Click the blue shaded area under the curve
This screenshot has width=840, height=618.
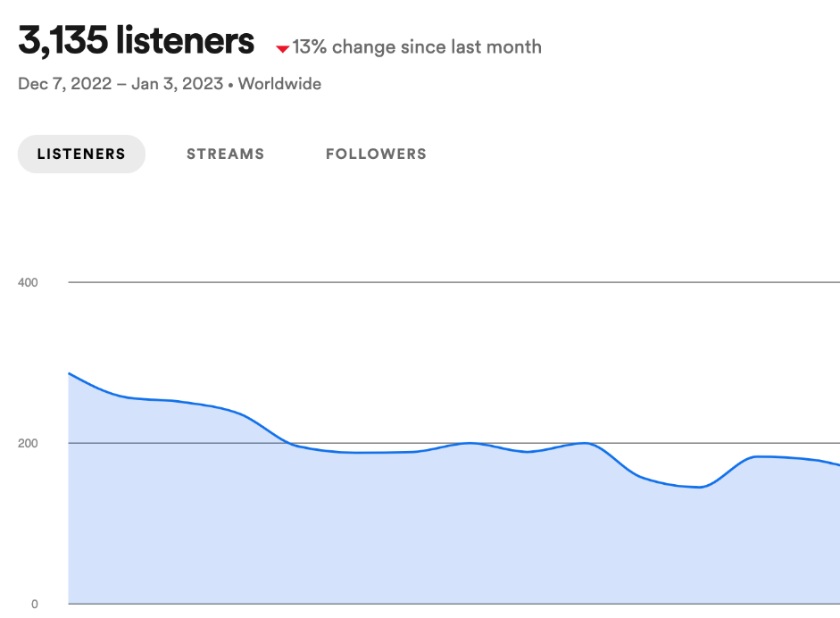357,536
